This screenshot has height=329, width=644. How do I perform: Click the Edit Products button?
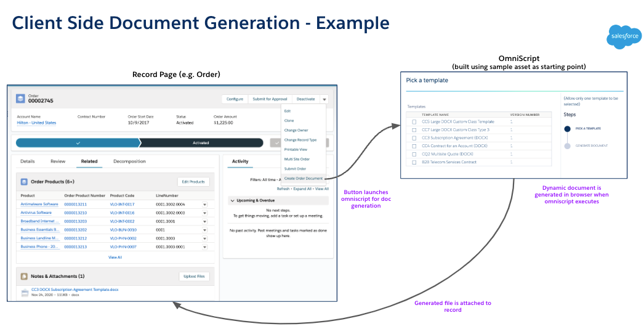194,182
